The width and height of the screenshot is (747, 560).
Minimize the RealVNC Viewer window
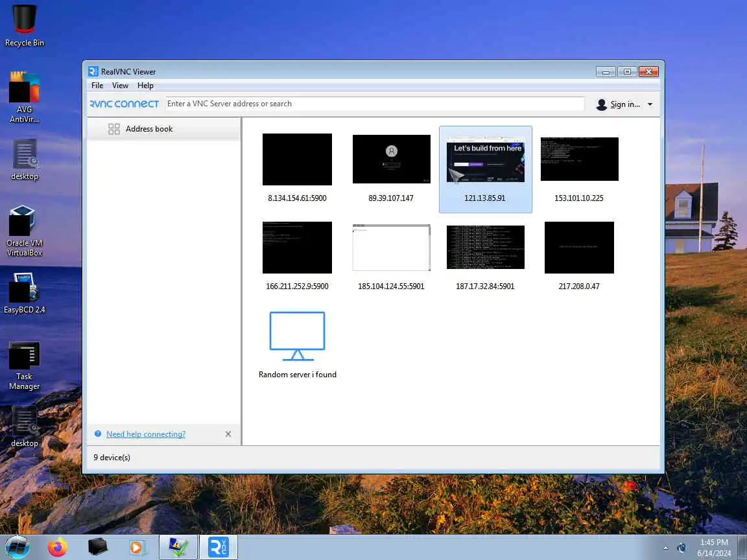tap(606, 72)
